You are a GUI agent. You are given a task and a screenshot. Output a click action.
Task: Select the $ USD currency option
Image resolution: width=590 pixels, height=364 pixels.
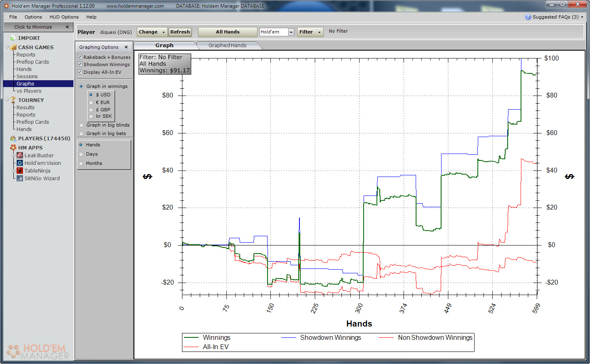point(91,95)
